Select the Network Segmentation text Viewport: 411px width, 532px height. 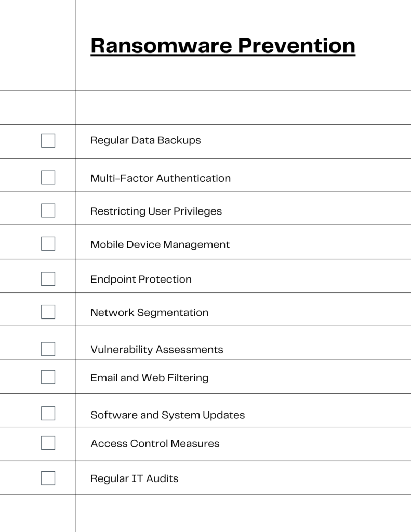pyautogui.click(x=149, y=312)
